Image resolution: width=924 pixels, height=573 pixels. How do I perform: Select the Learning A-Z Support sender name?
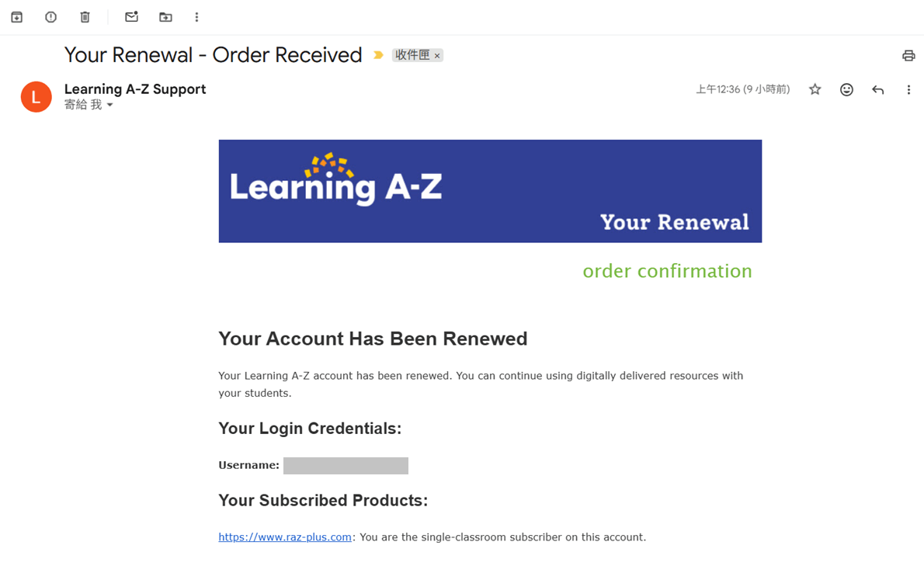[x=135, y=89]
